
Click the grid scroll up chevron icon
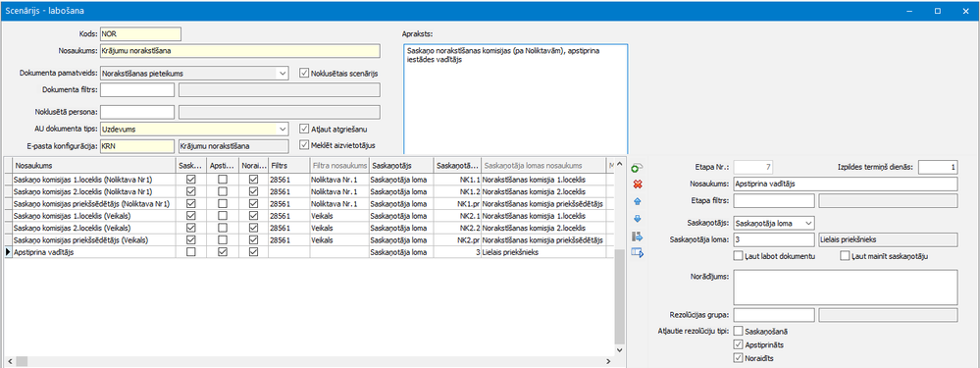[x=619, y=164]
